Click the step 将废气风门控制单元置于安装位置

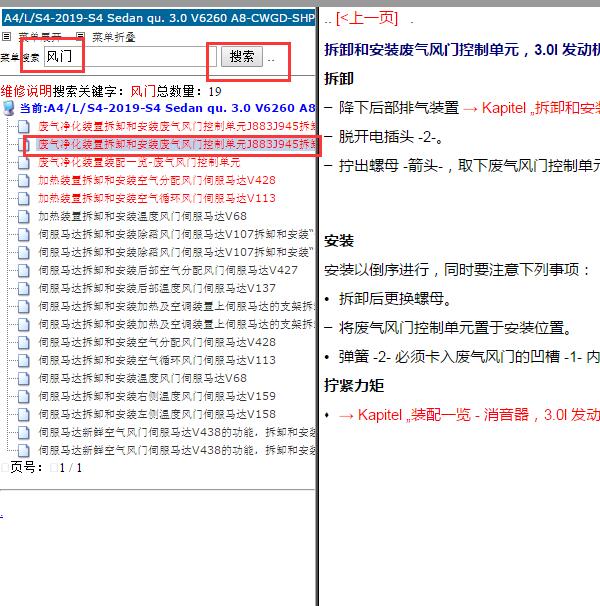[x=455, y=328]
